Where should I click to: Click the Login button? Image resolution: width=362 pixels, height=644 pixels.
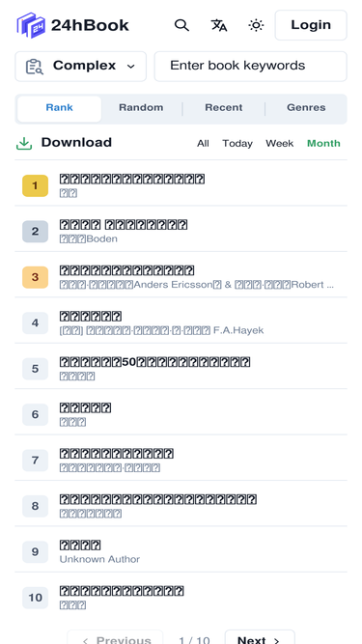[311, 25]
